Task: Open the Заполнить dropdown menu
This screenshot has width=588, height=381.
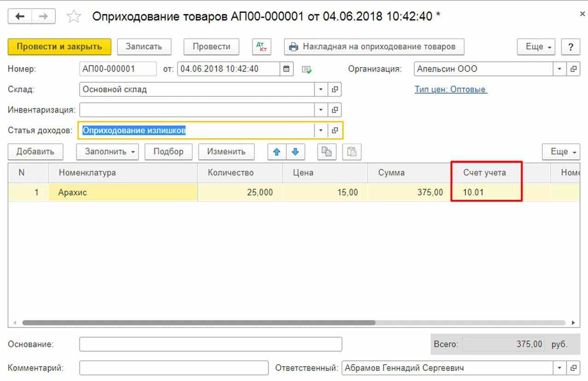Action: pyautogui.click(x=107, y=152)
